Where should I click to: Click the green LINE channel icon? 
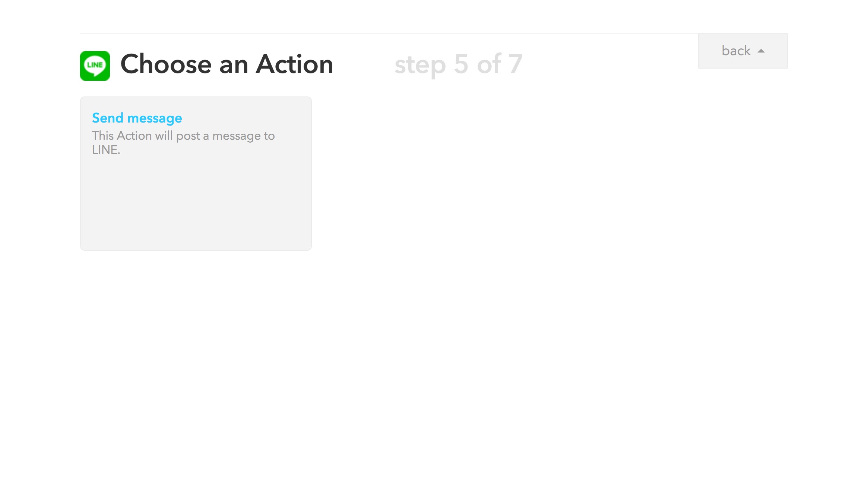click(95, 66)
